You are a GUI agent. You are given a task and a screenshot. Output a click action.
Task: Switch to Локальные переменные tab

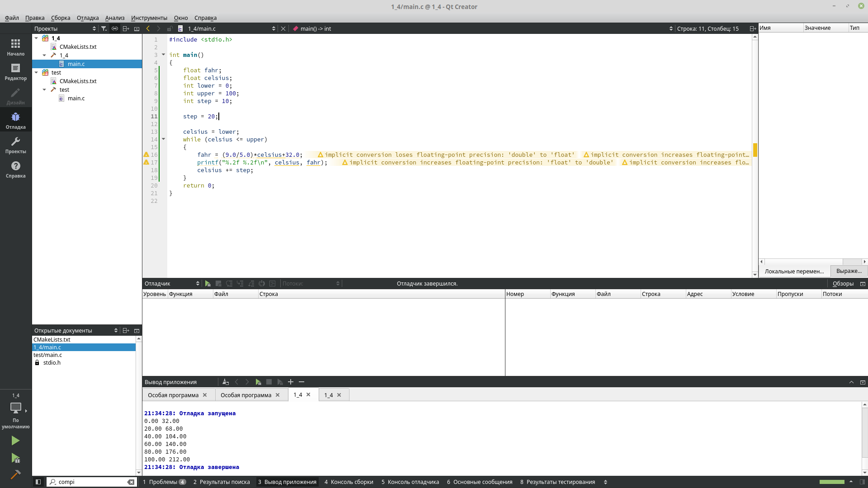click(x=794, y=271)
